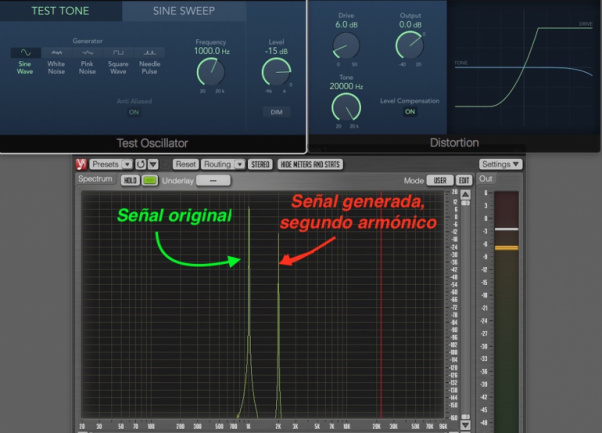
Task: Open the Presets dropdown arrow
Action: tap(127, 164)
